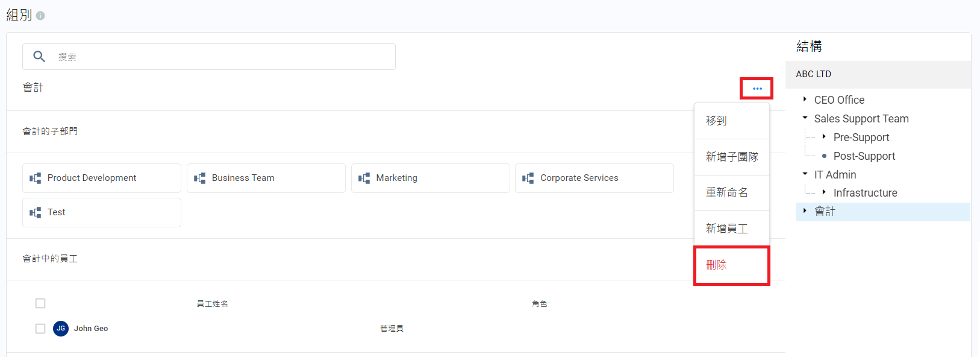Expand the Infrastructure tree node
This screenshot has width=980, height=357.
pos(824,192)
